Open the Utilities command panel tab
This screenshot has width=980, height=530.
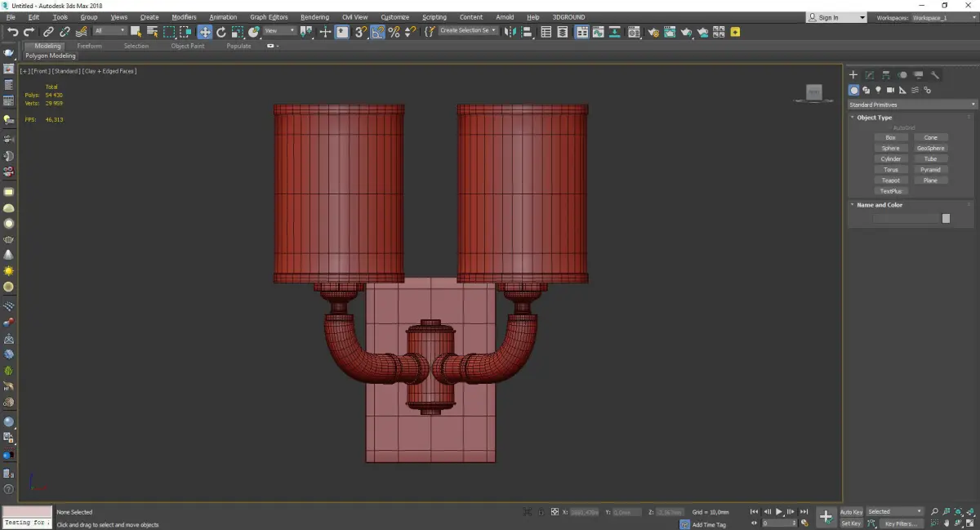[x=936, y=74]
